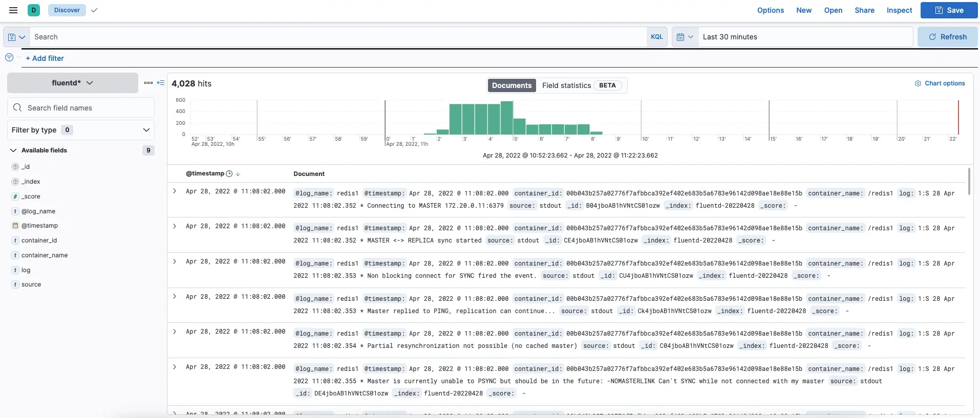Click the @timestamp column header label
Viewport: 980px width, 418px height.
pos(205,174)
